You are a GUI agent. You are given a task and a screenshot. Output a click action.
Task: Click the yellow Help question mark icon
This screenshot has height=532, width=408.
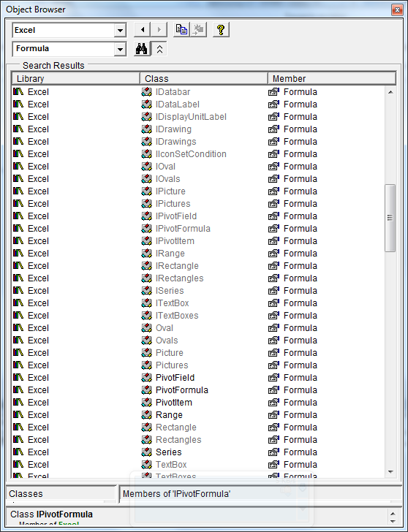pyautogui.click(x=221, y=30)
